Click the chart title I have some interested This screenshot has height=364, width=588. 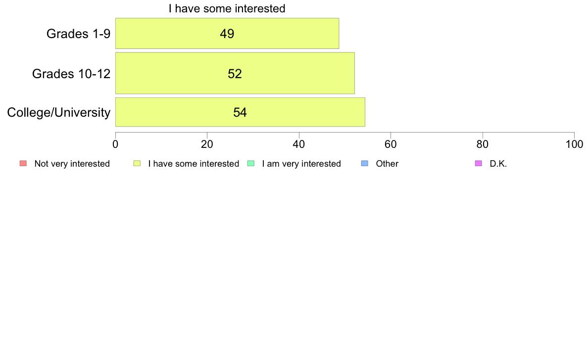(227, 8)
